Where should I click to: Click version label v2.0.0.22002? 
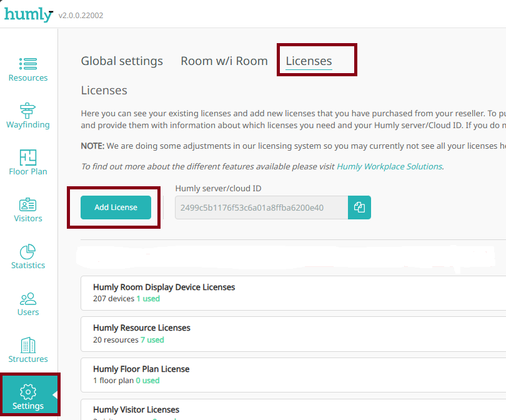pyautogui.click(x=81, y=16)
